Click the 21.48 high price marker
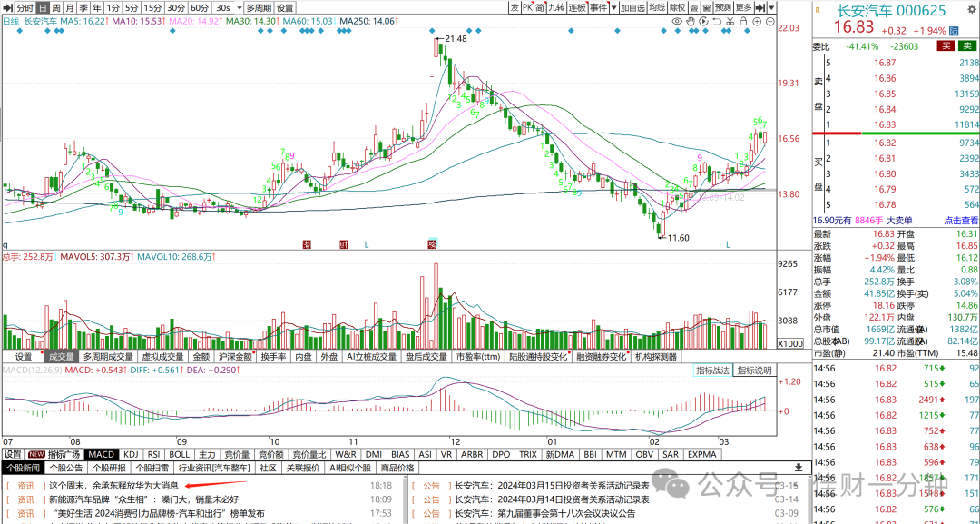The height and width of the screenshot is (524, 980). pyautogui.click(x=456, y=38)
